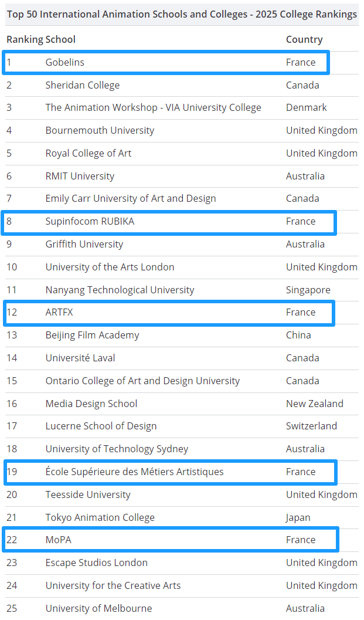Click Royal College of Art

pyautogui.click(x=88, y=153)
